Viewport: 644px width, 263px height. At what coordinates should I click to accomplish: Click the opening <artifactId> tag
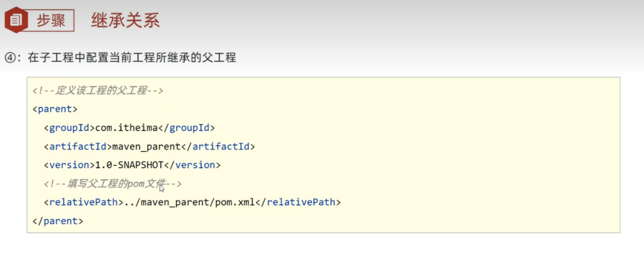pos(77,147)
